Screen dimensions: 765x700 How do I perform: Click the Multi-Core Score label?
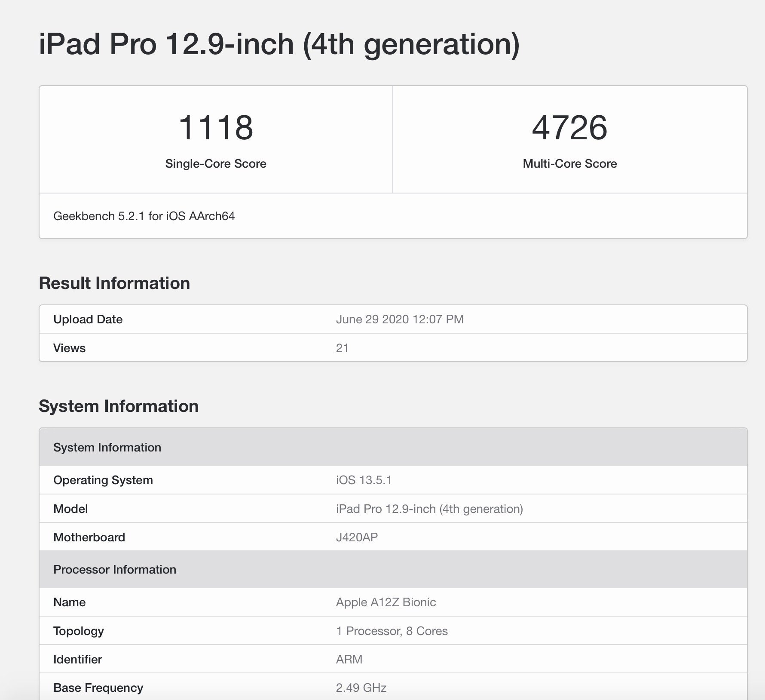point(570,164)
